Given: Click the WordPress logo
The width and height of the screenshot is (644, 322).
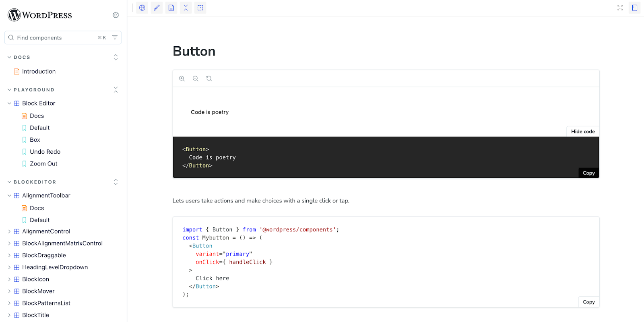Looking at the screenshot, I should click(40, 15).
